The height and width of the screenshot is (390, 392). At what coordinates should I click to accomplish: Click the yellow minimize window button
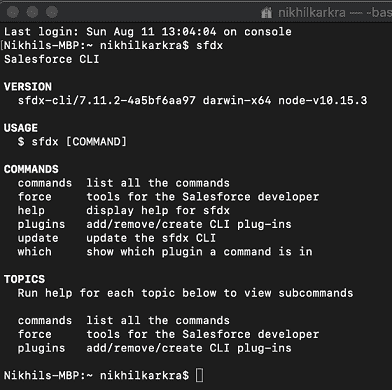pos(32,12)
